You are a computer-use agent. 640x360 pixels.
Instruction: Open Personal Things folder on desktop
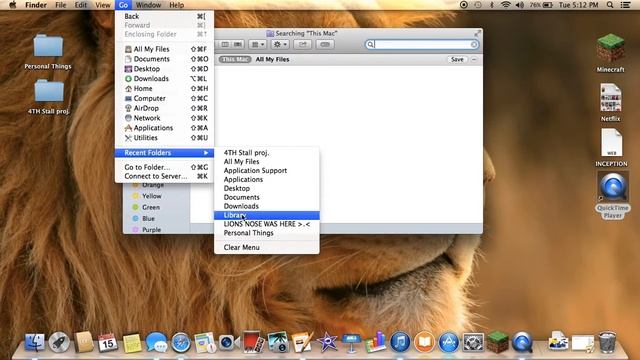click(48, 46)
